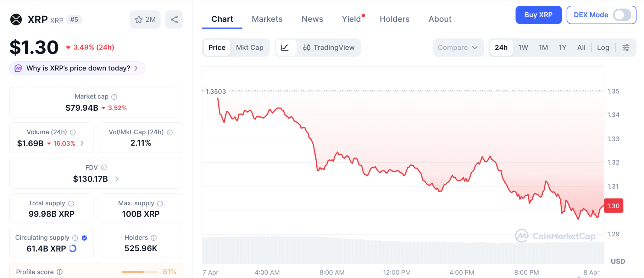This screenshot has width=644, height=278.
Task: Switch to the Markets tab
Action: coord(267,19)
